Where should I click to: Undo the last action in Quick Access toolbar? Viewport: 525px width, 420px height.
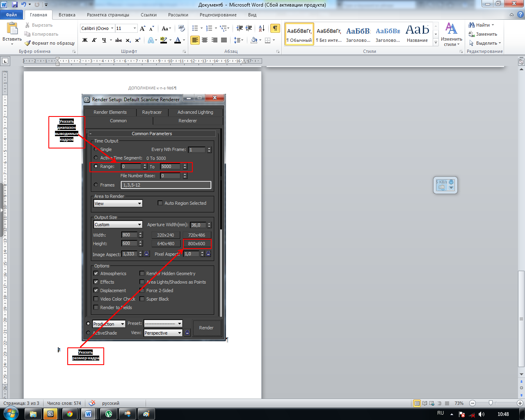coord(24,5)
